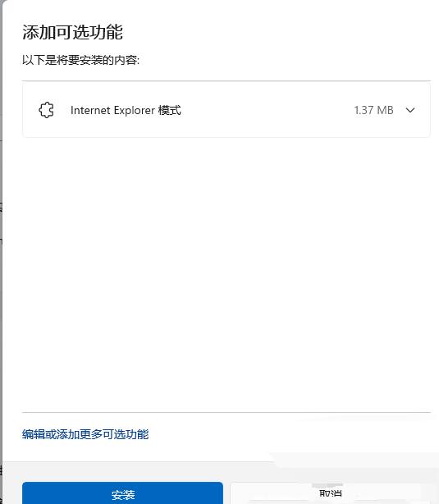
Task: Click the separator line above the feature list
Action: click(x=226, y=80)
